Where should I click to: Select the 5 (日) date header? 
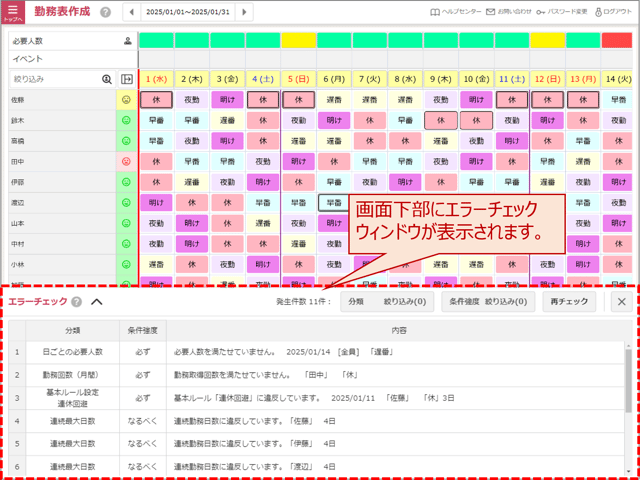tap(298, 79)
